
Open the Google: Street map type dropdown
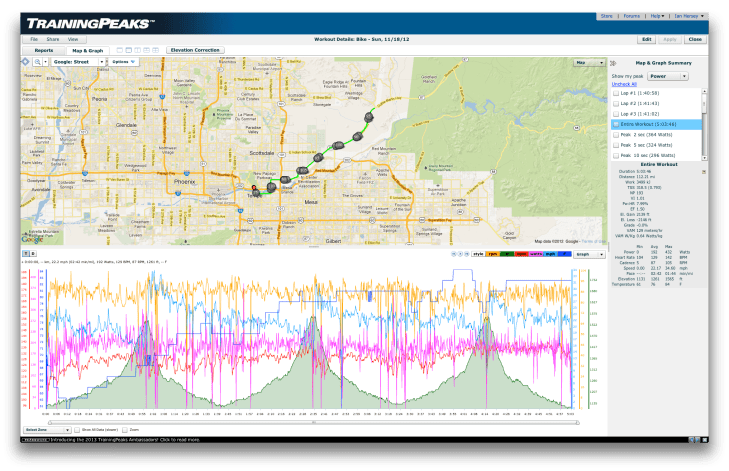click(80, 61)
